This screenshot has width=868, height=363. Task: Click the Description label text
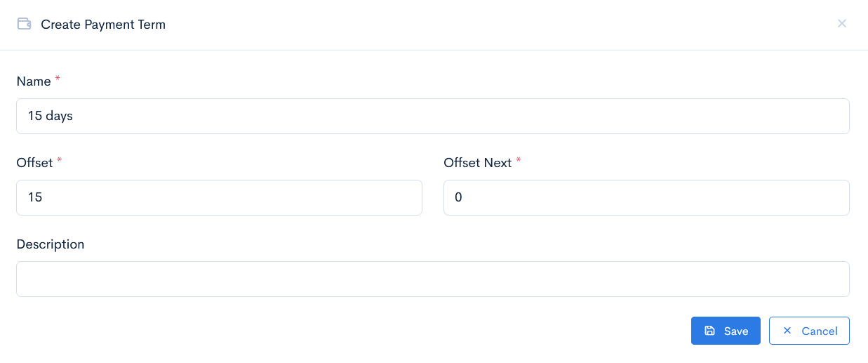pyautogui.click(x=51, y=244)
